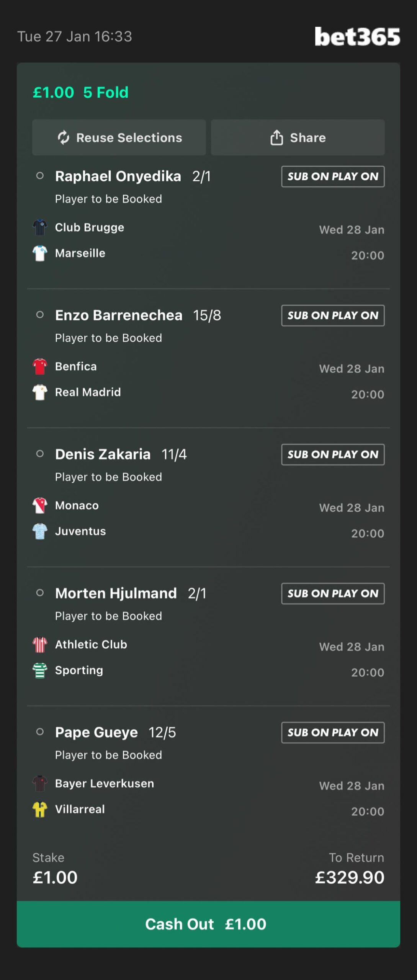Select the circle beside Raphael Onyedika
This screenshot has height=980, width=417.
click(40, 176)
